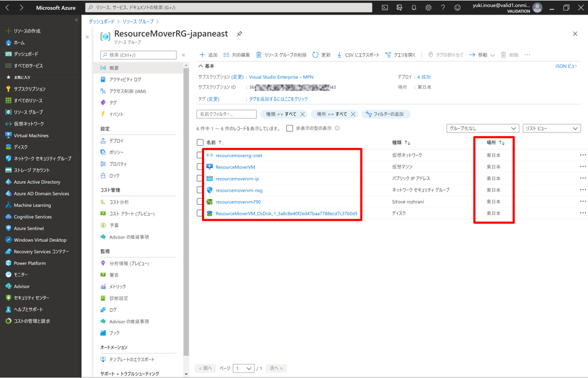Click the Azure Active Directory sidebar icon
The width and height of the screenshot is (588, 378).
coord(9,182)
